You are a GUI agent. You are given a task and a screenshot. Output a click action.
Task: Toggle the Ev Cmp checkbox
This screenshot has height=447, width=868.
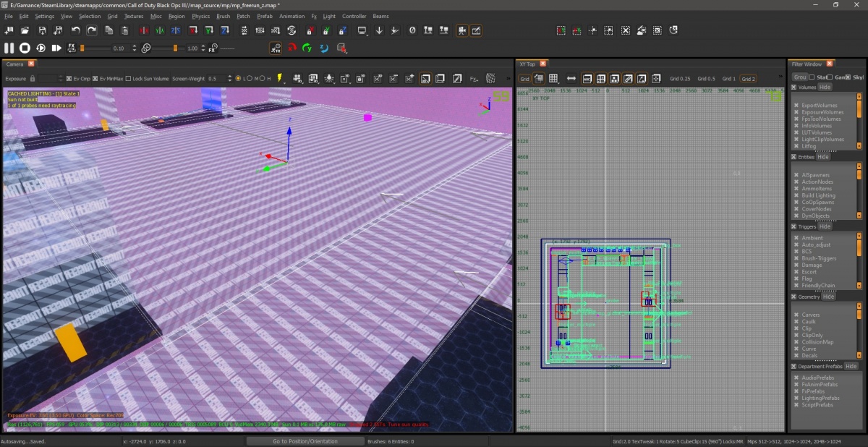[x=69, y=78]
